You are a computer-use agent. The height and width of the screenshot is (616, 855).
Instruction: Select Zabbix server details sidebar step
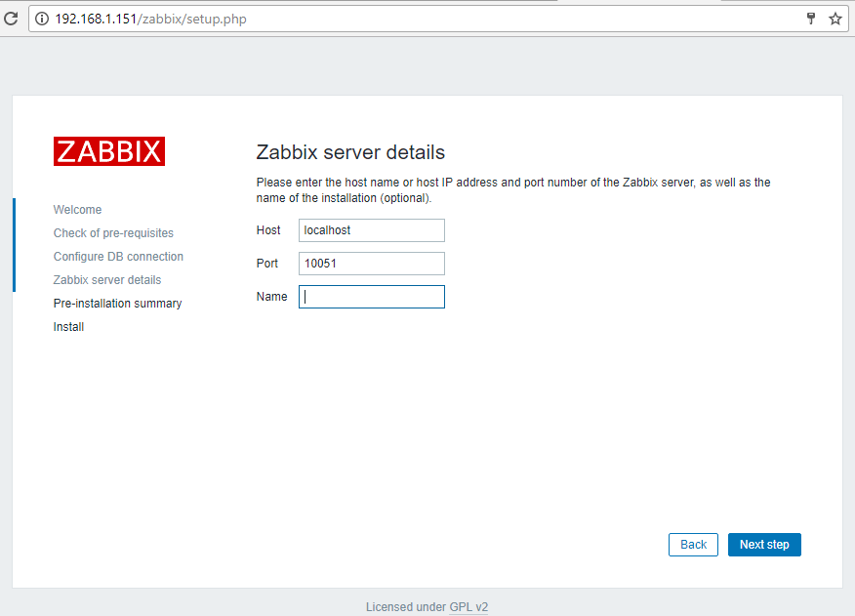tap(107, 280)
